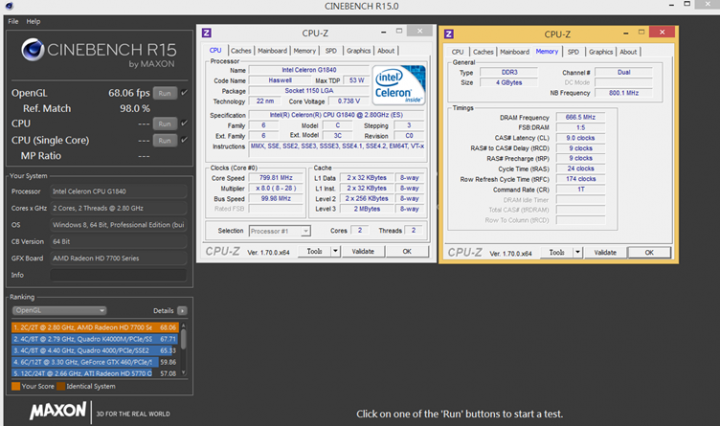The height and width of the screenshot is (426, 720).
Task: Switch to Caches tab in the first CPU-Z window
Action: tap(241, 50)
